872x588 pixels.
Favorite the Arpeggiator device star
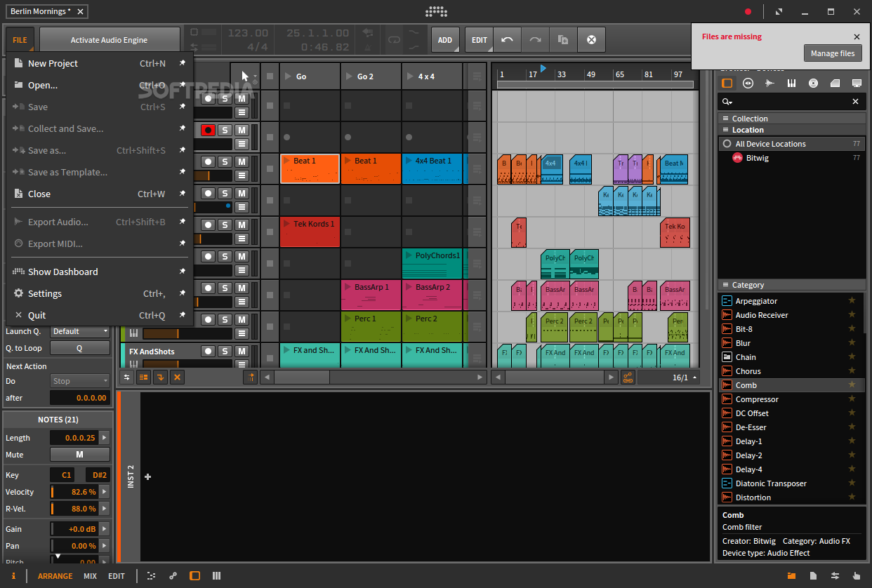pos(852,300)
